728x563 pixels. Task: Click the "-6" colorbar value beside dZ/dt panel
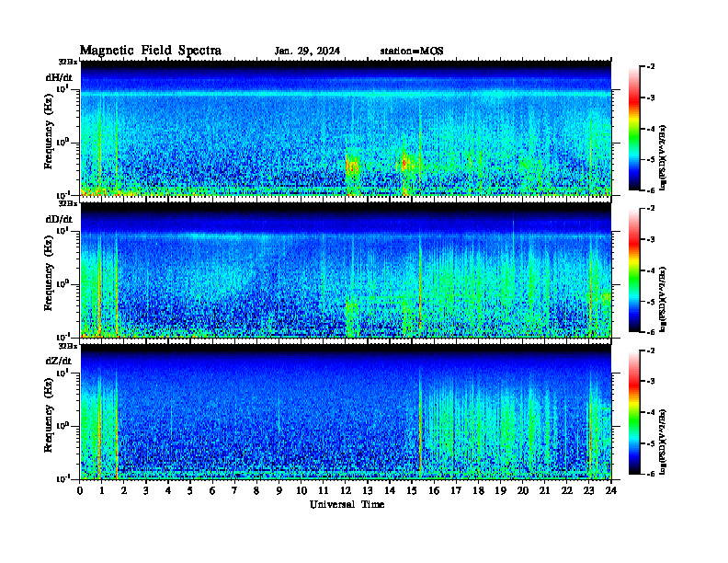click(x=651, y=474)
